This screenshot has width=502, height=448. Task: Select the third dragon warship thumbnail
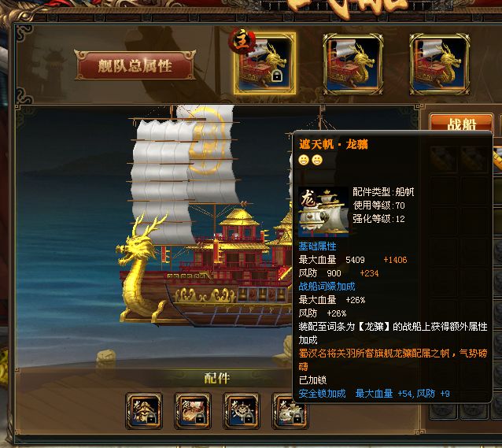coord(440,64)
